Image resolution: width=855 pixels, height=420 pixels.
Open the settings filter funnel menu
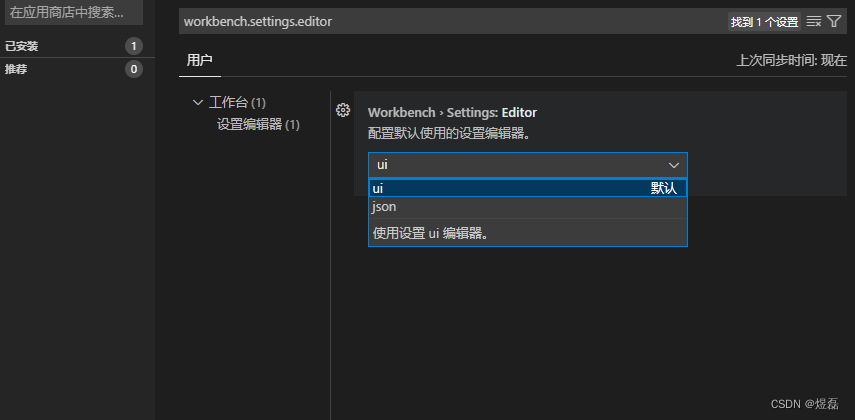pos(834,21)
